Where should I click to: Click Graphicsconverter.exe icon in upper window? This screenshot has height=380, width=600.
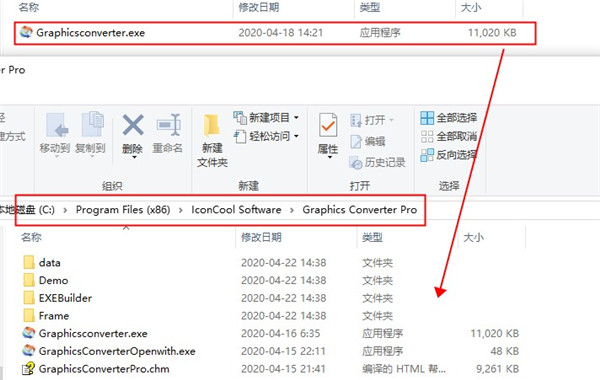coord(26,32)
